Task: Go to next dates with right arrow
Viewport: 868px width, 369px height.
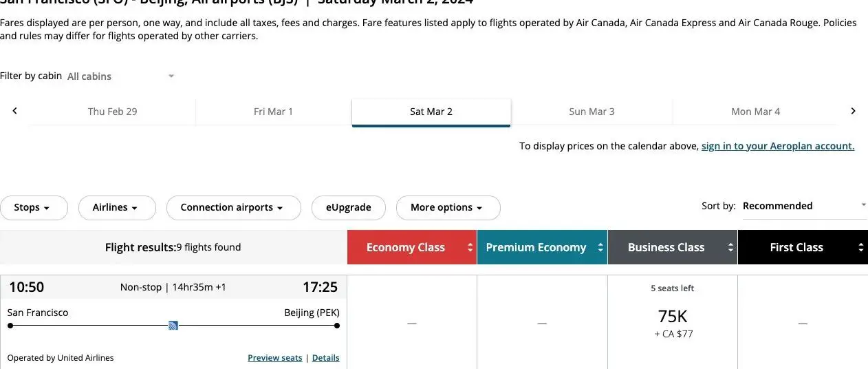Action: (853, 111)
